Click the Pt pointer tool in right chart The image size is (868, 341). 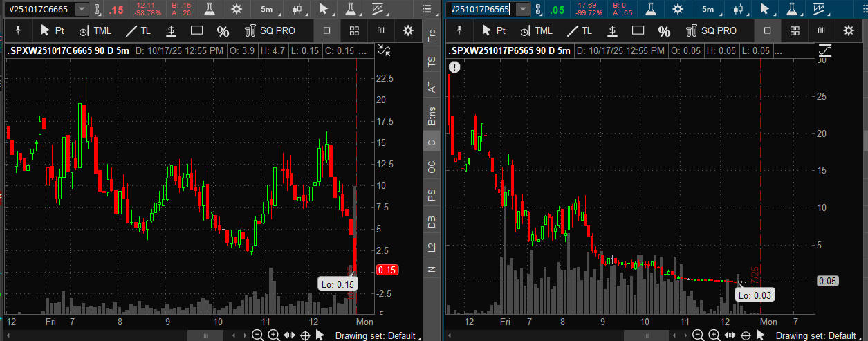click(494, 30)
